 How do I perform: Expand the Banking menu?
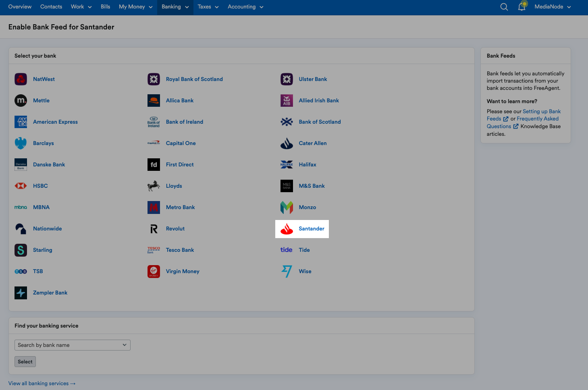175,7
